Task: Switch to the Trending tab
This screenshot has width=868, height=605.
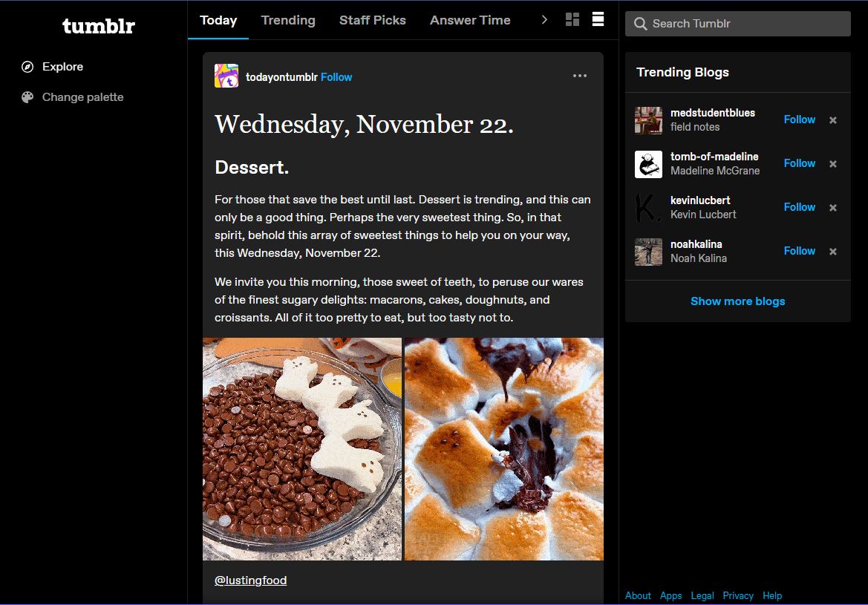Action: pyautogui.click(x=288, y=20)
